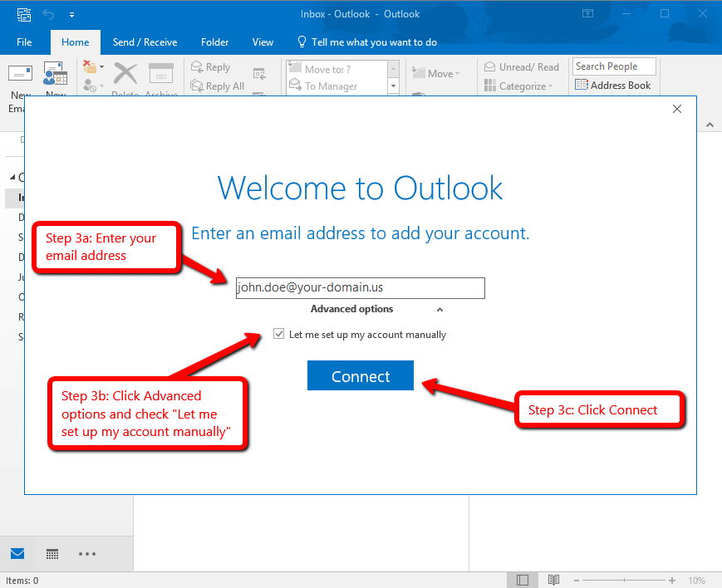This screenshot has width=722, height=588.
Task: Collapse the folder tree triangle in navigation pane
Action: tap(12, 177)
